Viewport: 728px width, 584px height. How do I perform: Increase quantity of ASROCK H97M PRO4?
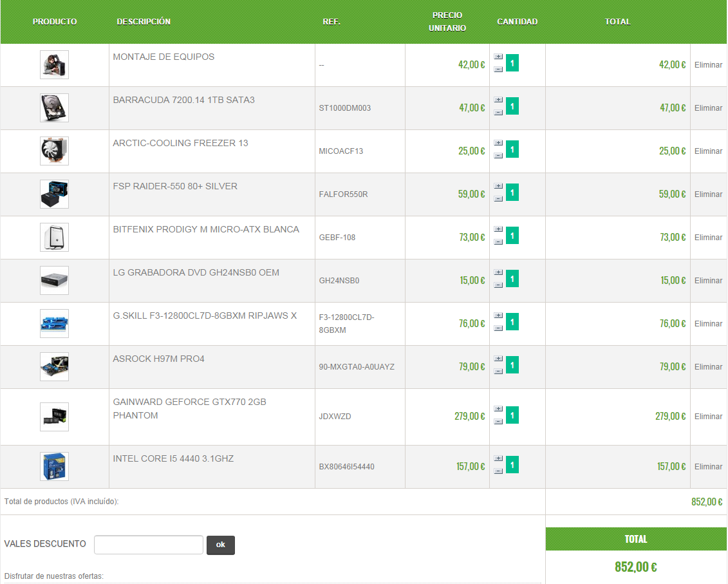pos(498,359)
